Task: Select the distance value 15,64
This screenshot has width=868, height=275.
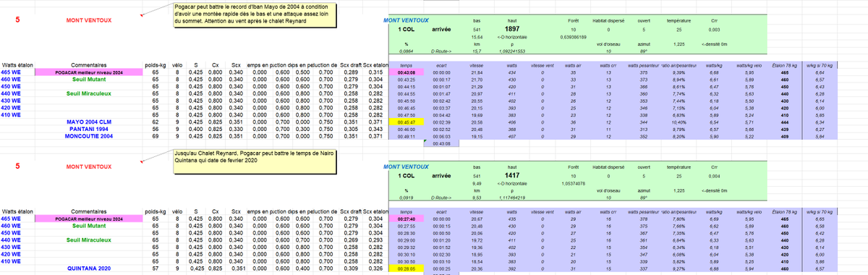Action: tap(477, 37)
